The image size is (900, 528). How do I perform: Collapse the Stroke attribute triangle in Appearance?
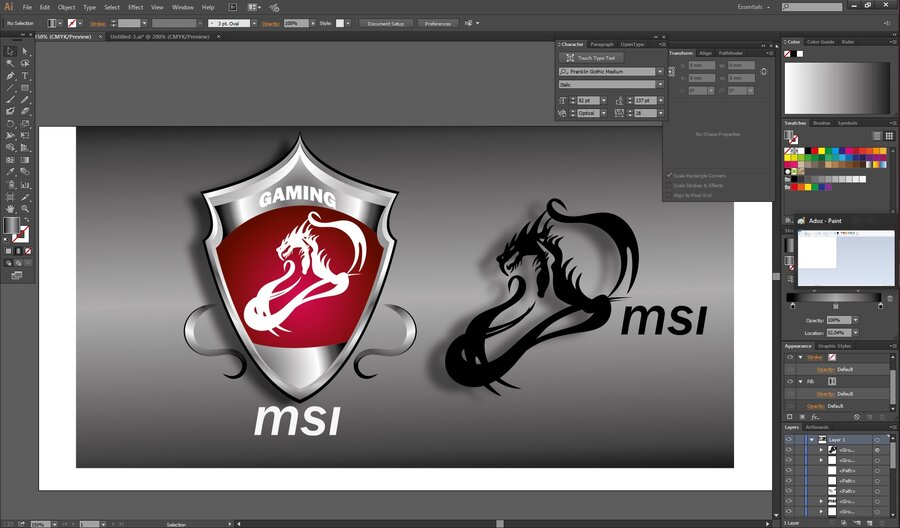pos(800,357)
